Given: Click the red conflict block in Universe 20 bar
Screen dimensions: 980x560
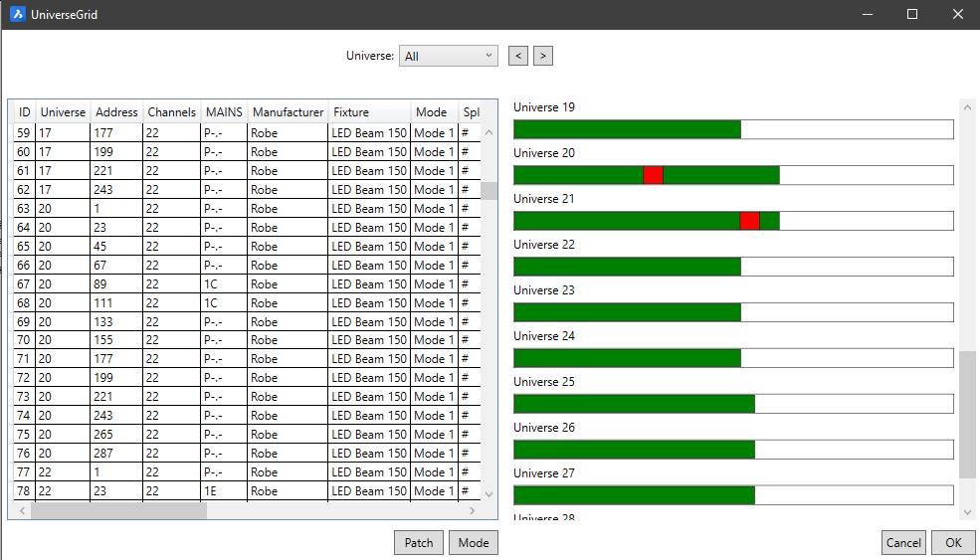Looking at the screenshot, I should 653,175.
